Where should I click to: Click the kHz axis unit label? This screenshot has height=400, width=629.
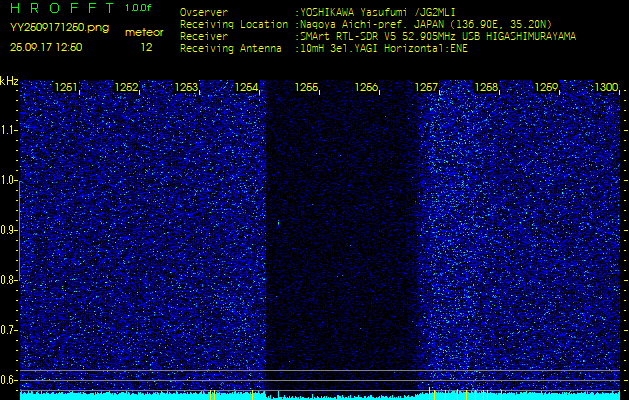[9, 81]
